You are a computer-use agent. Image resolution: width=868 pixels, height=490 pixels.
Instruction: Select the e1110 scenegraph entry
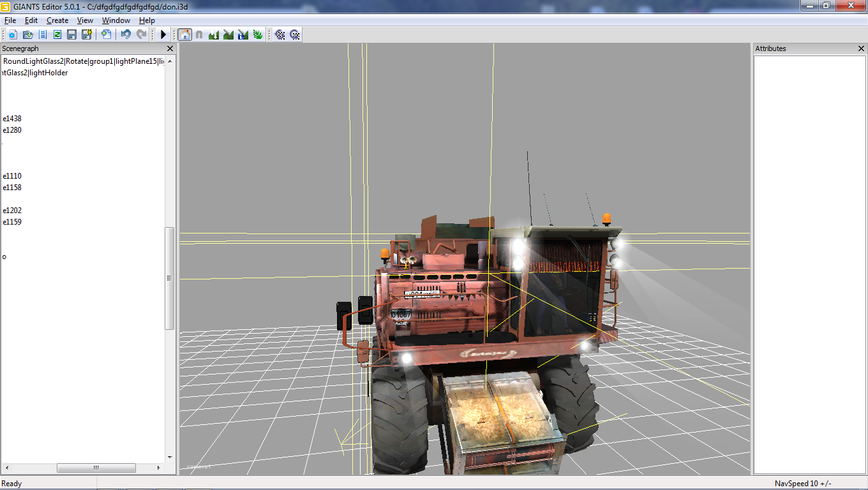(12, 176)
